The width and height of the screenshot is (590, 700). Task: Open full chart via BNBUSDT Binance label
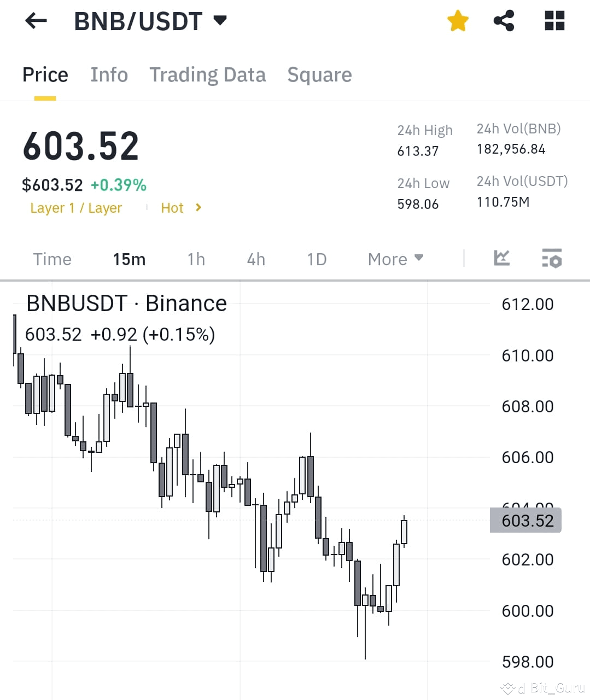pyautogui.click(x=126, y=303)
